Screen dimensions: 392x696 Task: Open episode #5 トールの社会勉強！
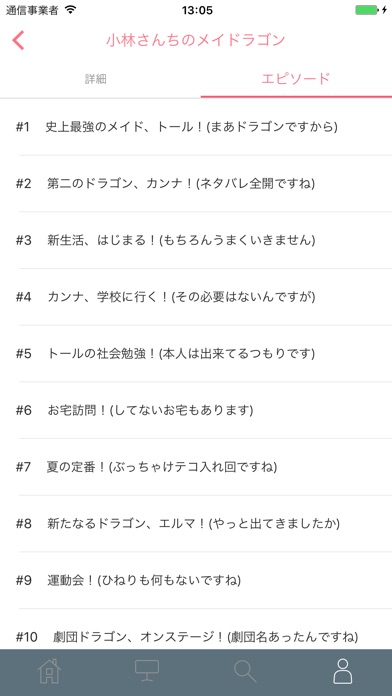196,353
